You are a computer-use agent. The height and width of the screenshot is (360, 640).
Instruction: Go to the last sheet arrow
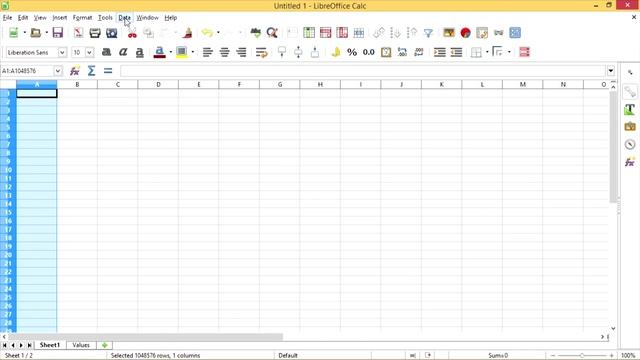point(29,345)
